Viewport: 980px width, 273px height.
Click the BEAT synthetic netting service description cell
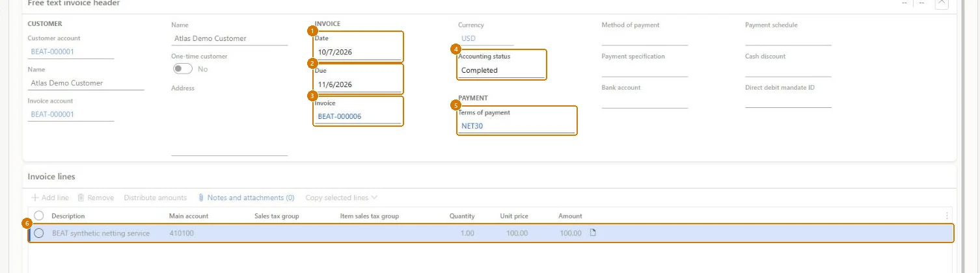coord(101,233)
